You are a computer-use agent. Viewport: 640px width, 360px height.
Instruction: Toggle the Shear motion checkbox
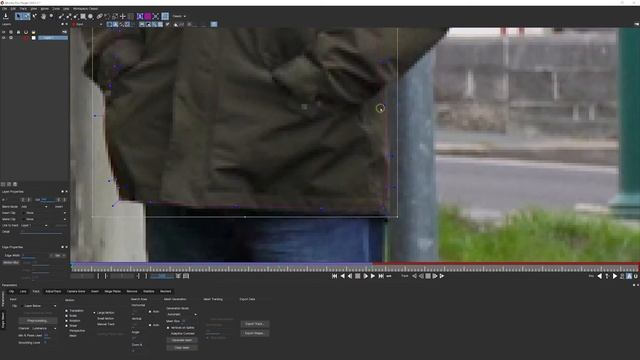pos(67,326)
